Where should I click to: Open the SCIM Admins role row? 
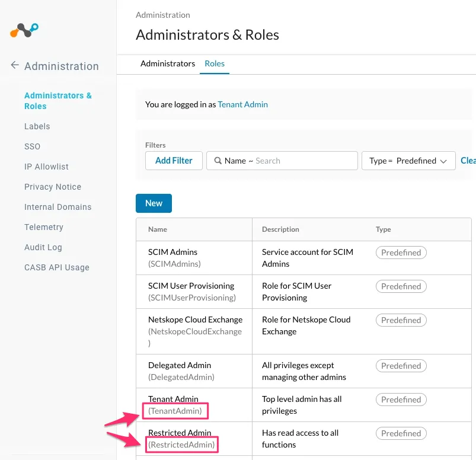[x=173, y=252]
